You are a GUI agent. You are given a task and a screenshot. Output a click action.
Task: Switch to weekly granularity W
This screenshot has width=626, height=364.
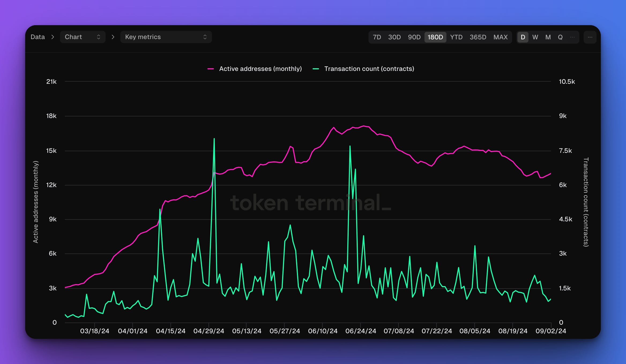tap(535, 37)
